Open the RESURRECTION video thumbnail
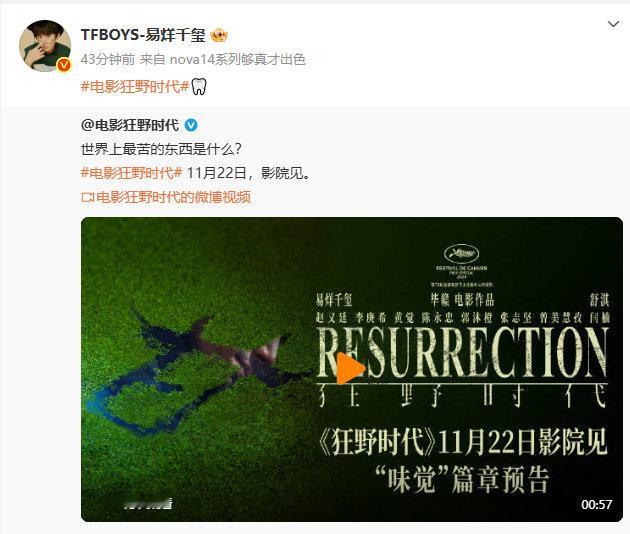Image resolution: width=630 pixels, height=534 pixels. point(352,369)
